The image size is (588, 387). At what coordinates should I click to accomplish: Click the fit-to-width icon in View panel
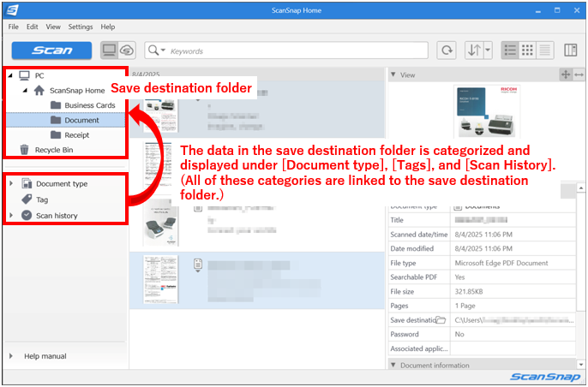[x=579, y=75]
